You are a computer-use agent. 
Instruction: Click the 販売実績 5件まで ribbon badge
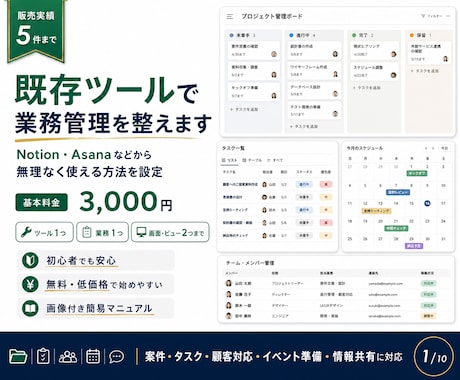pos(36,31)
